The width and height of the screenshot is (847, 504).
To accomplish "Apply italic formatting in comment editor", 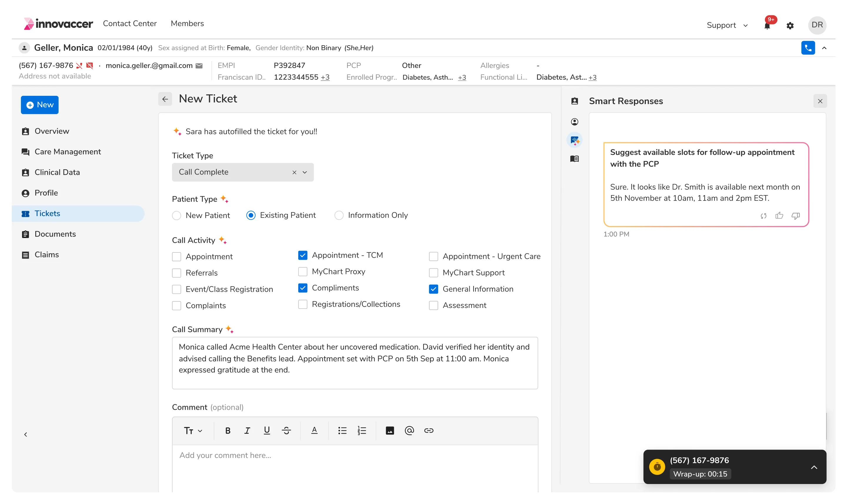I will (247, 431).
